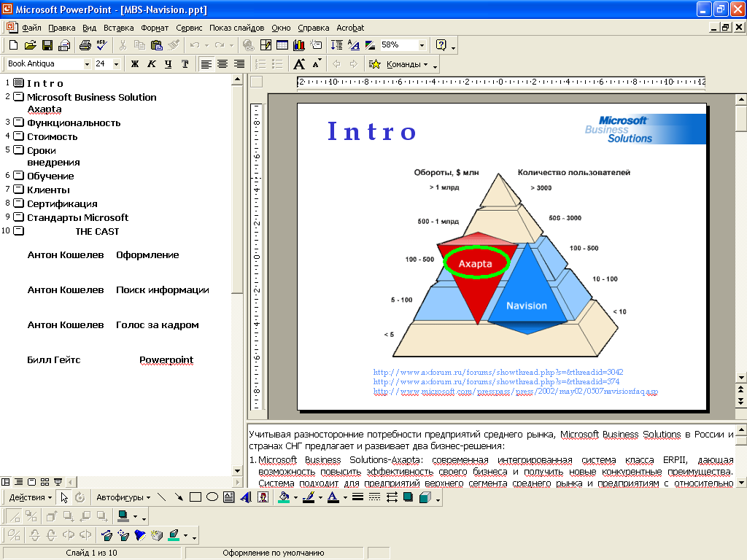Undo the last action
The height and width of the screenshot is (560, 747).
(x=194, y=45)
